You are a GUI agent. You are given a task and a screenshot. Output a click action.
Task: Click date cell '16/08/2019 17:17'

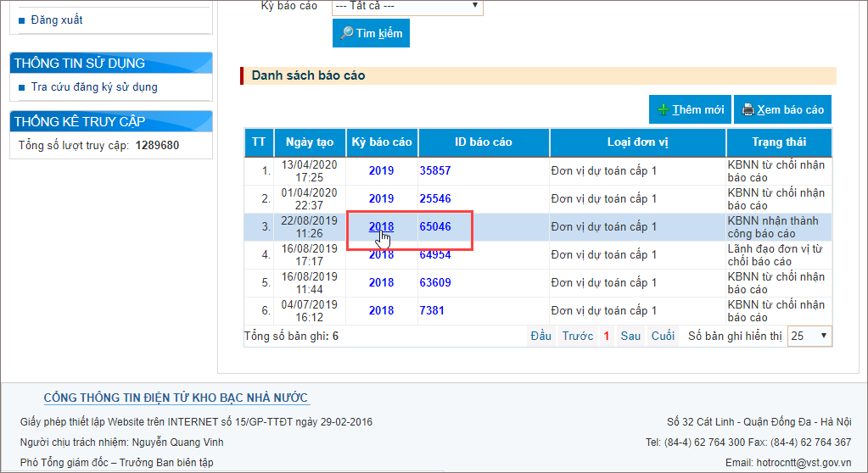[310, 255]
